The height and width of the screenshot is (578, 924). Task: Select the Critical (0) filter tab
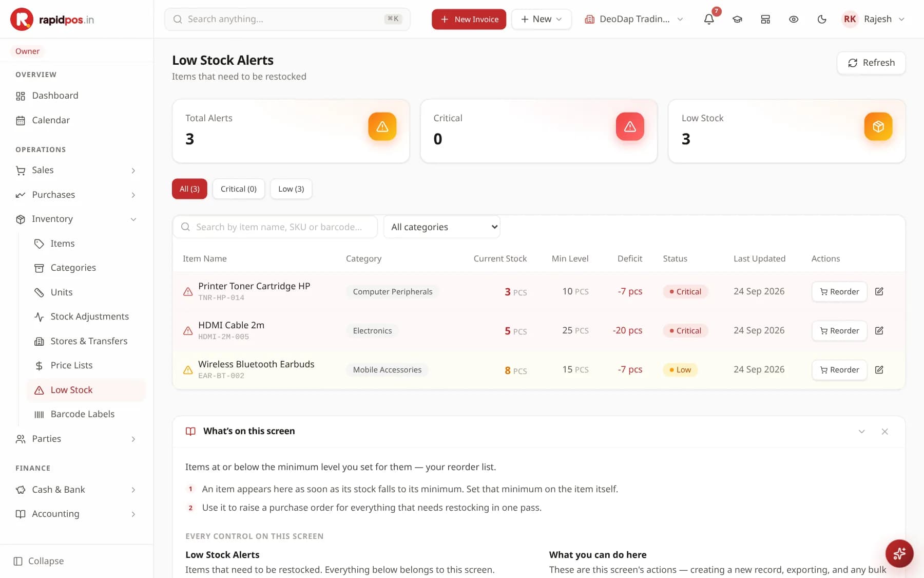239,189
